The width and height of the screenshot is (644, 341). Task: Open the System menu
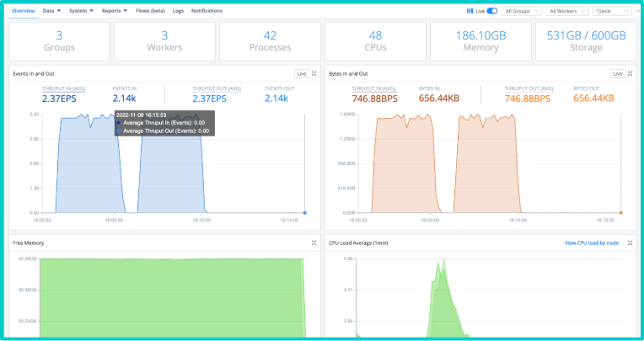81,11
